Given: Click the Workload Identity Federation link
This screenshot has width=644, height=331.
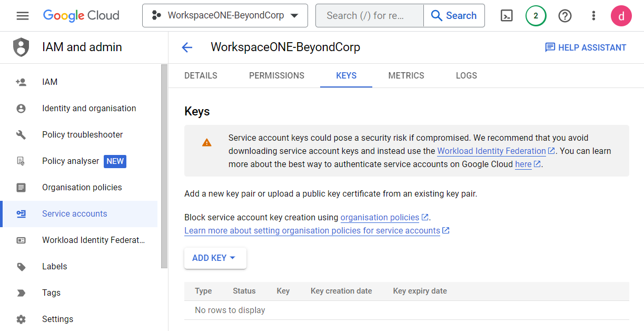Looking at the screenshot, I should pos(491,151).
